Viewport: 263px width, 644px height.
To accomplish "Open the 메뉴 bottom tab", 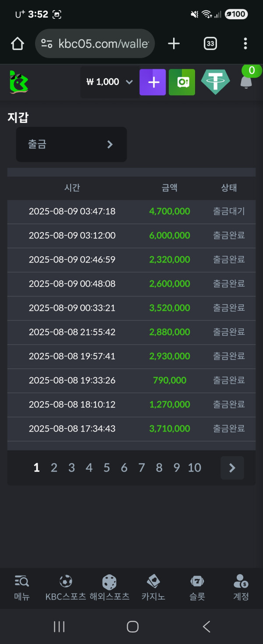I will 22,588.
